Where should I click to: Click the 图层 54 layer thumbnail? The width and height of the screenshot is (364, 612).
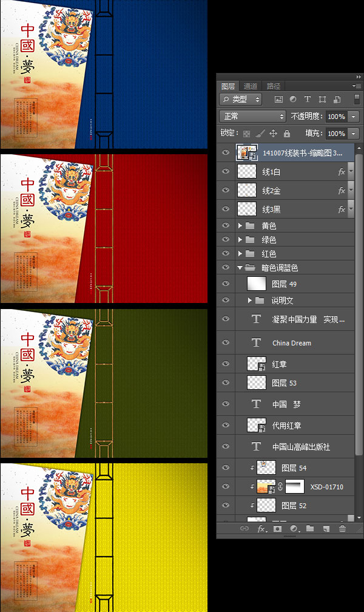click(x=266, y=467)
